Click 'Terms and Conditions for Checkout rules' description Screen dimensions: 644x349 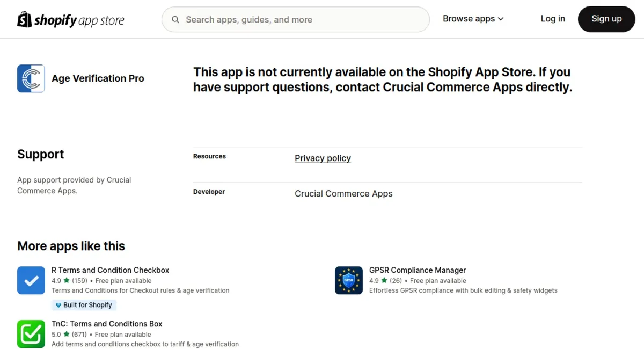(x=140, y=290)
